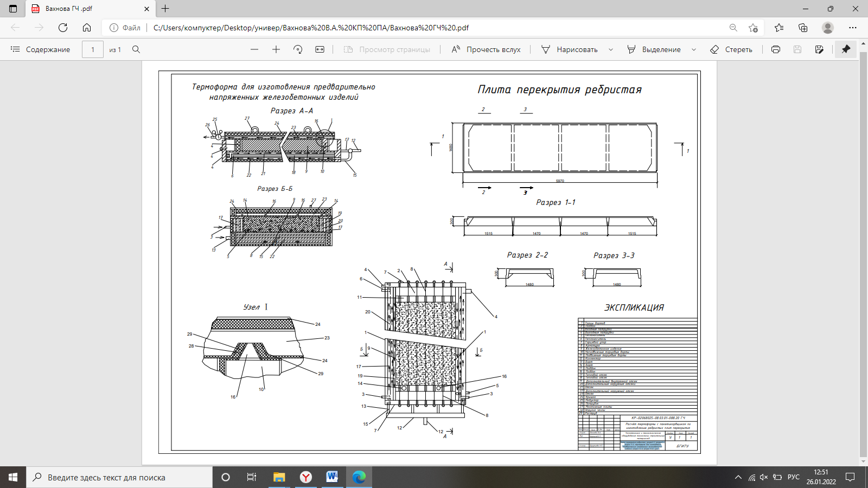Open Yandex Browser from taskbar
Screen dimensions: 868x488
pos(306,477)
